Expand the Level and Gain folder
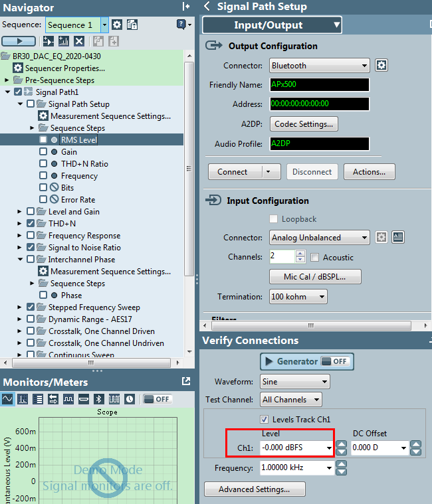The image size is (432, 504). [x=19, y=212]
